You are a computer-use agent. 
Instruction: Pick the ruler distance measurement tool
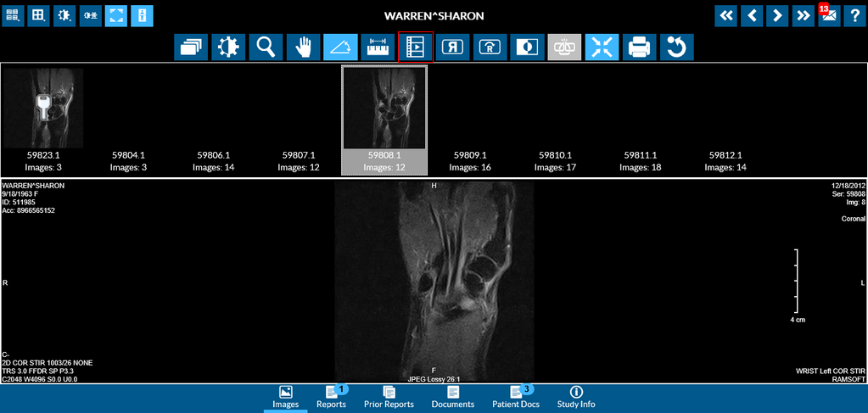pyautogui.click(x=378, y=47)
